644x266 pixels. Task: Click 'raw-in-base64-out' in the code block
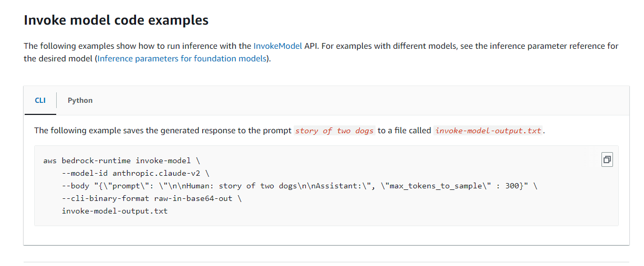pyautogui.click(x=193, y=198)
